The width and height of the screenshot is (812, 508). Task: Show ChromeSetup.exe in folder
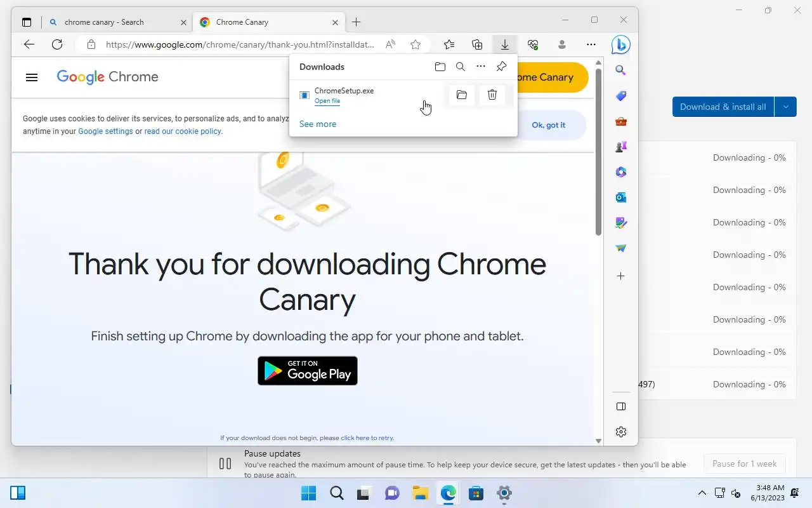[462, 95]
